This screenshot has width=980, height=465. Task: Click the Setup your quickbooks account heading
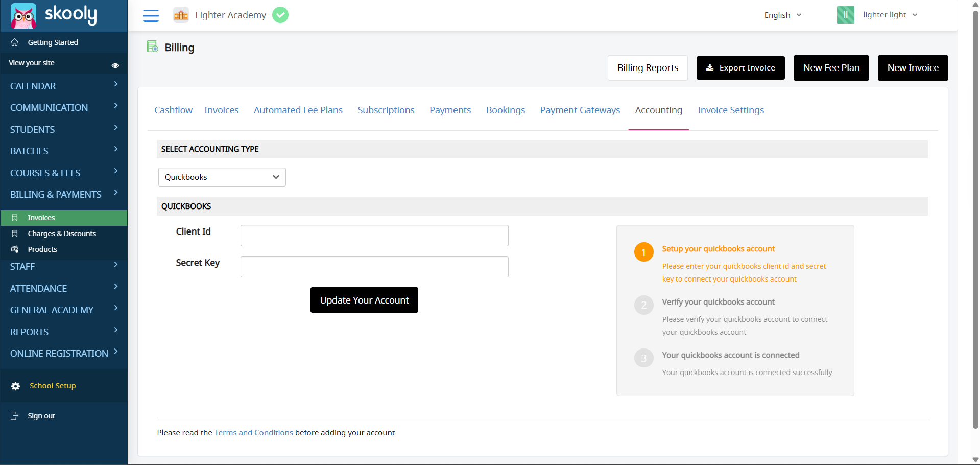coord(719,249)
